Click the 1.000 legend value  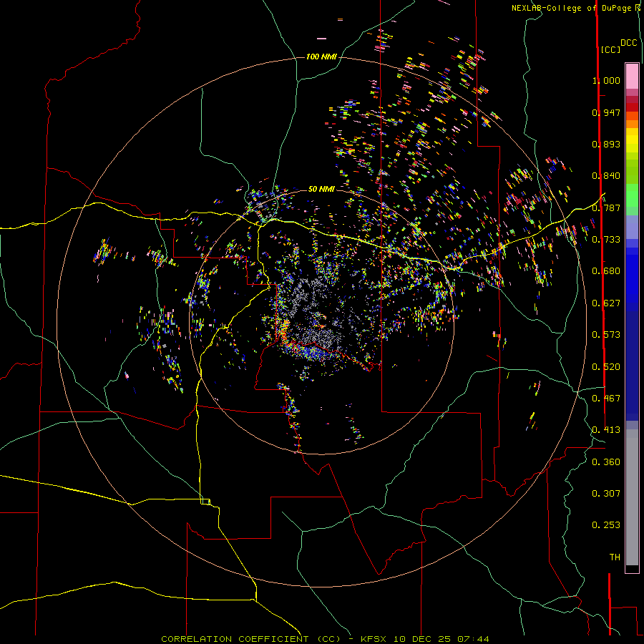606,80
